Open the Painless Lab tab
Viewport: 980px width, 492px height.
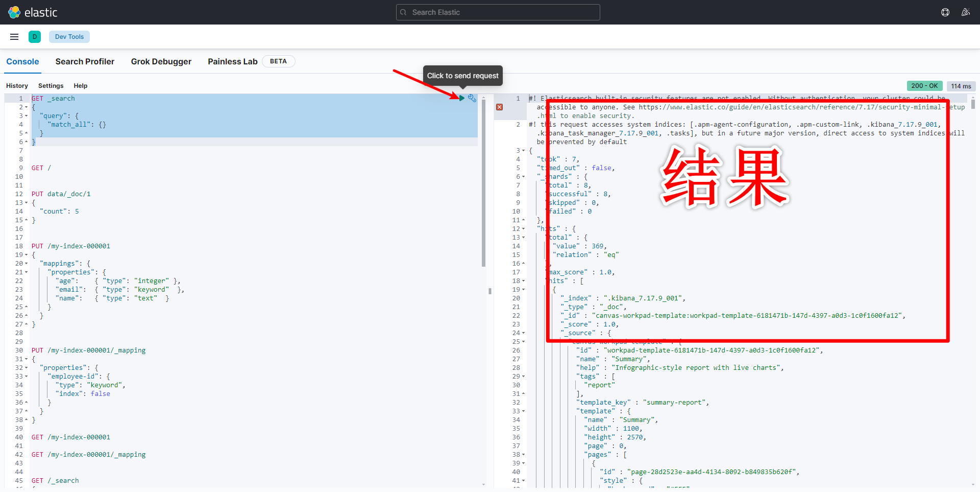233,61
